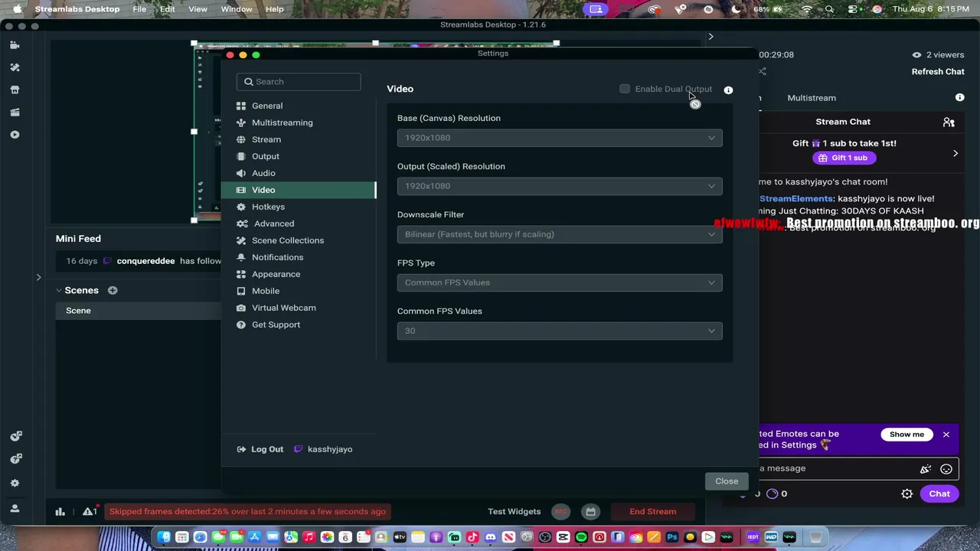Click Refresh Chat

coord(938,71)
